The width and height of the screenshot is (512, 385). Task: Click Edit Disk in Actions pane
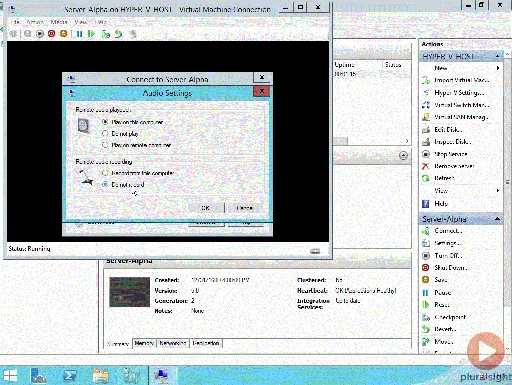click(x=448, y=129)
